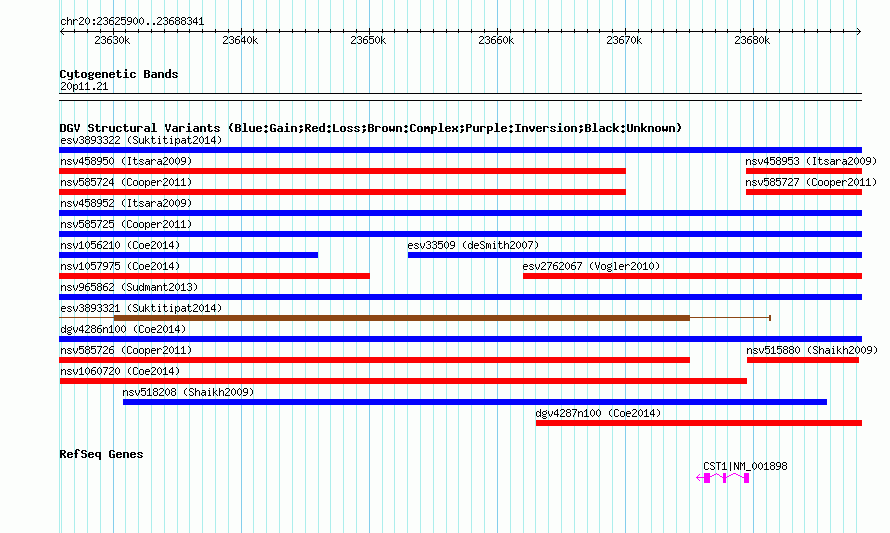Click the DGV Structural Variants track title
The width and height of the screenshot is (890, 533).
point(370,128)
